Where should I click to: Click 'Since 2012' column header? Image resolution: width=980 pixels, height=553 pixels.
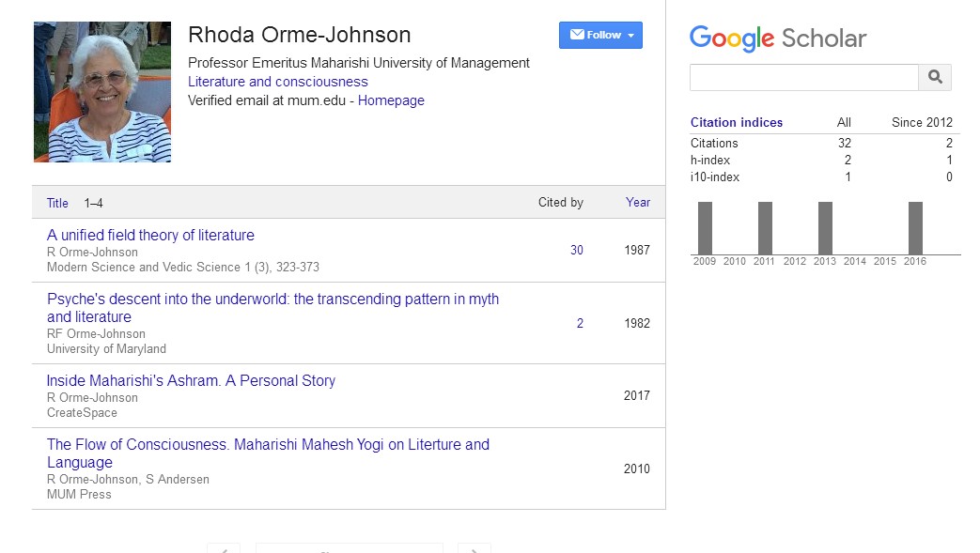[922, 122]
